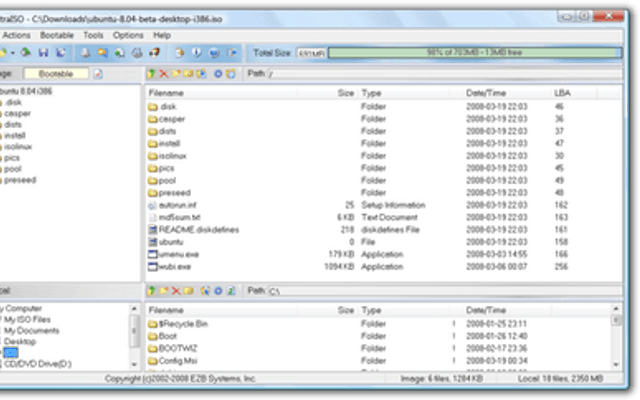This screenshot has height=400, width=640.
Task: Click the last icon before Total Size
Action: [232, 53]
